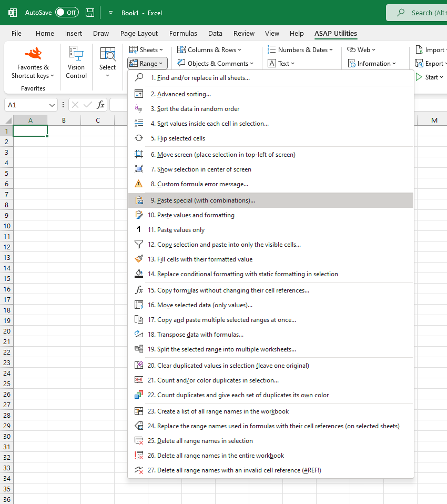Open the Web dropdown
Screen dimensions: 447x504
(361, 50)
